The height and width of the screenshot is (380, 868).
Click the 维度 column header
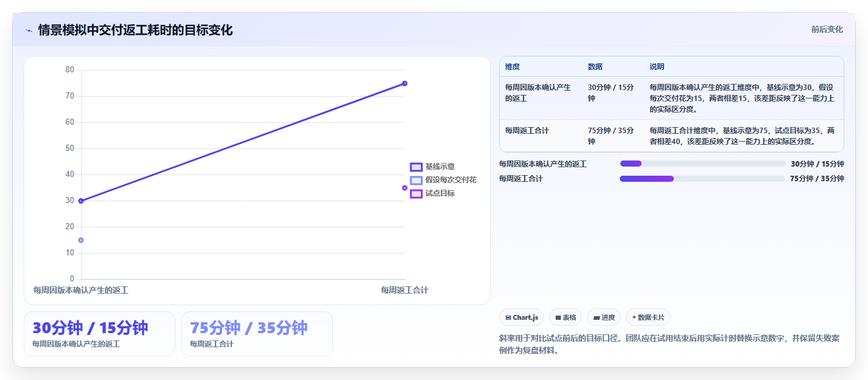(x=513, y=67)
